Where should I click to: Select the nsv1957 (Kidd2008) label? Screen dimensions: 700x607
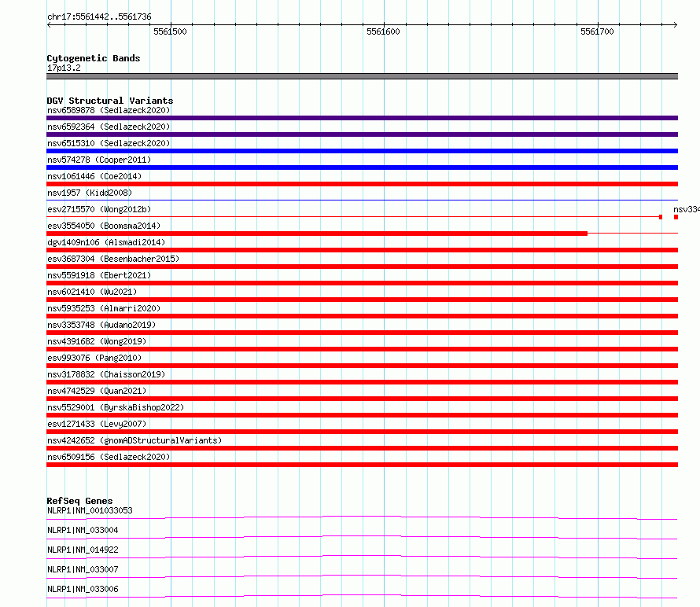coord(90,193)
